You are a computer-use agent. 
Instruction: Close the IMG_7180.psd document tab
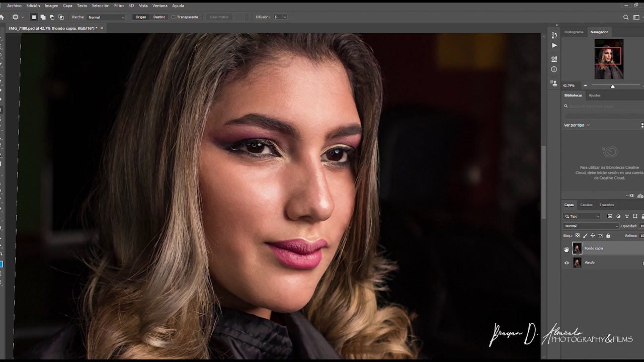(x=102, y=28)
